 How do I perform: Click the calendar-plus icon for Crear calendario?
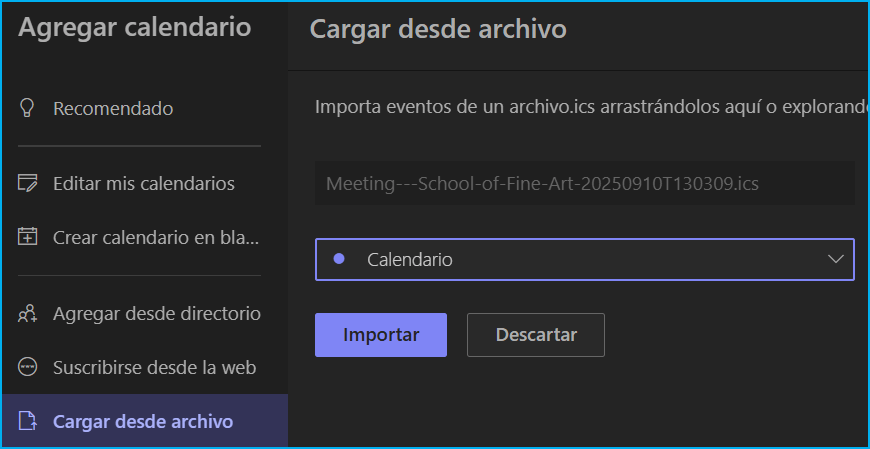[x=28, y=238]
